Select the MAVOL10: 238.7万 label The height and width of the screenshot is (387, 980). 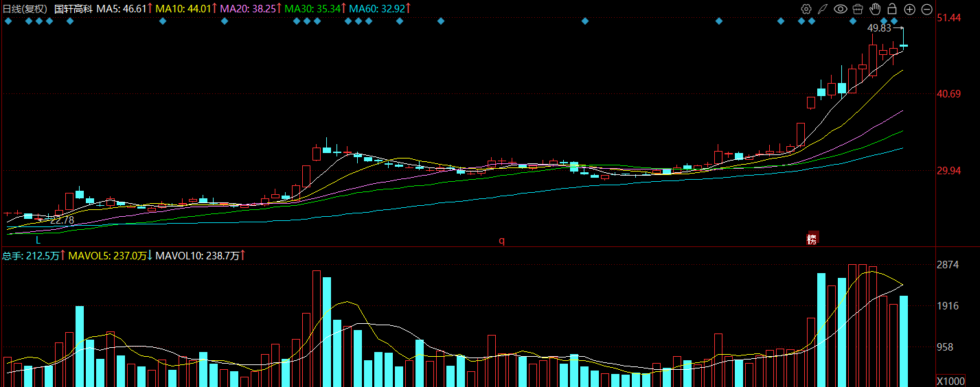(198, 255)
